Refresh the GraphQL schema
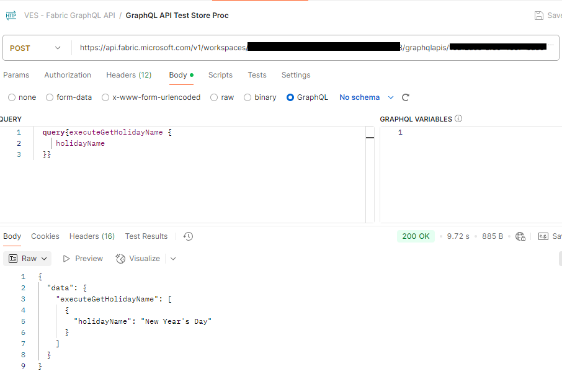The width and height of the screenshot is (562, 392). pyautogui.click(x=406, y=97)
